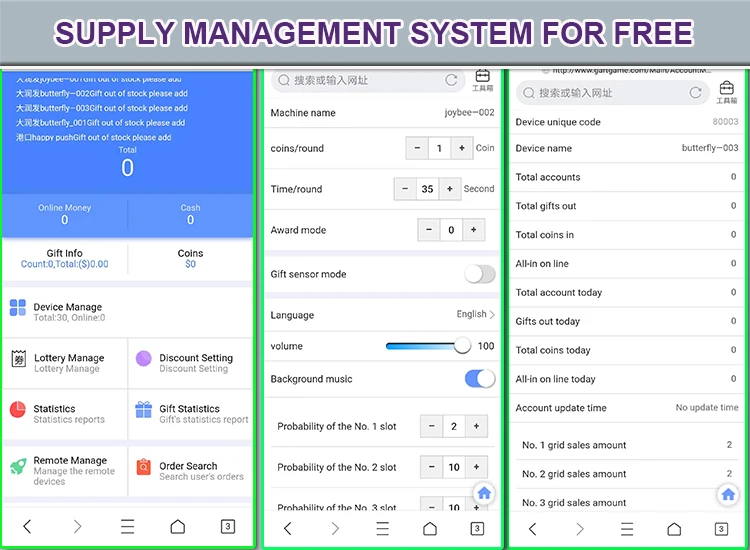Open toolbox icon in right panel
Viewport: 750px width, 550px height.
727,91
